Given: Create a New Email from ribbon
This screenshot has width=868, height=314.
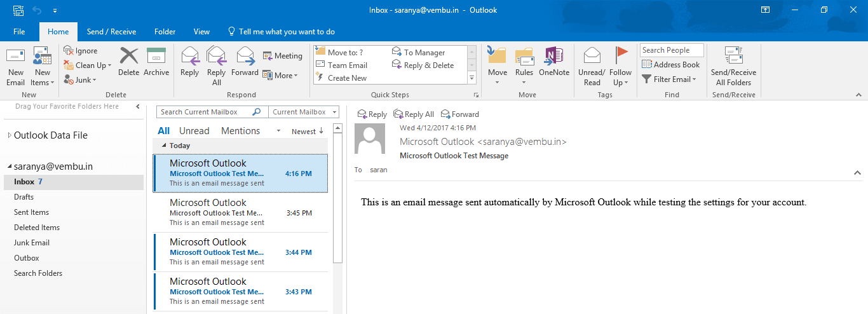Looking at the screenshot, I should [x=15, y=67].
